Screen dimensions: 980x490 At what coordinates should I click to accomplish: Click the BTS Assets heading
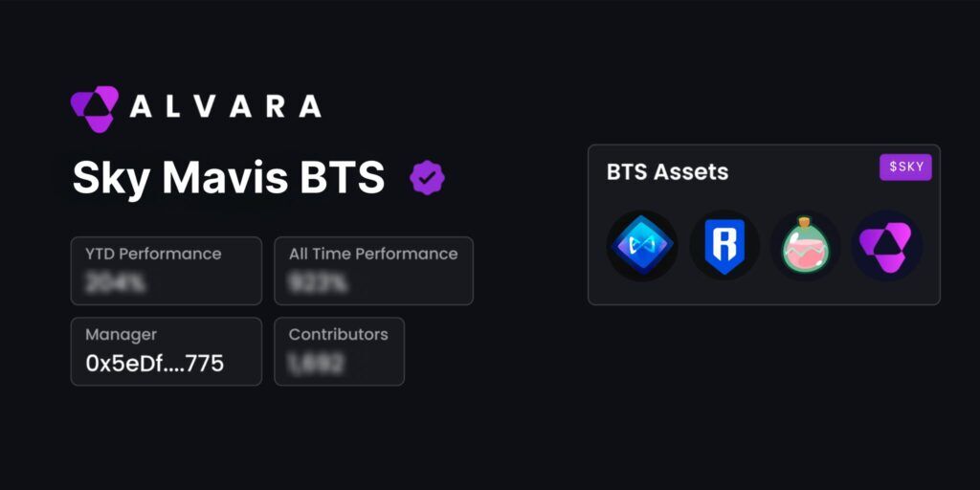[667, 172]
